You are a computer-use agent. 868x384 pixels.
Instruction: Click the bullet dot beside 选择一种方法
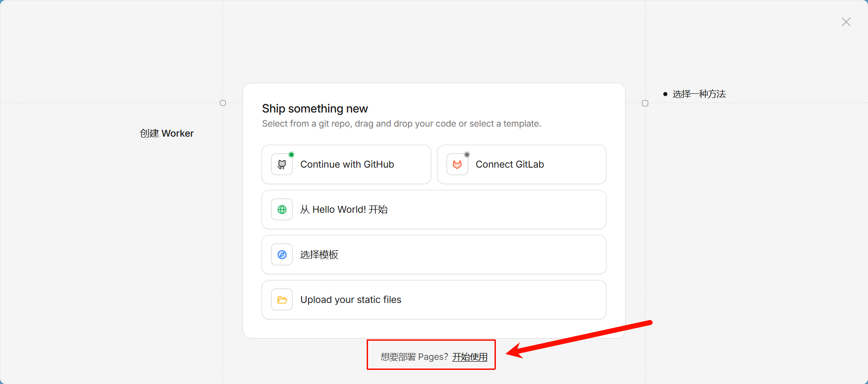665,94
